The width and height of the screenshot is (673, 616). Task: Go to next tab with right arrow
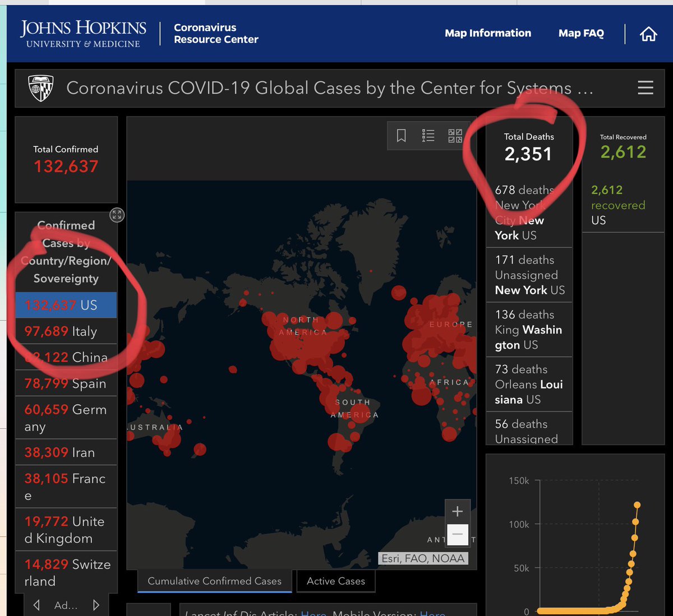click(x=96, y=605)
